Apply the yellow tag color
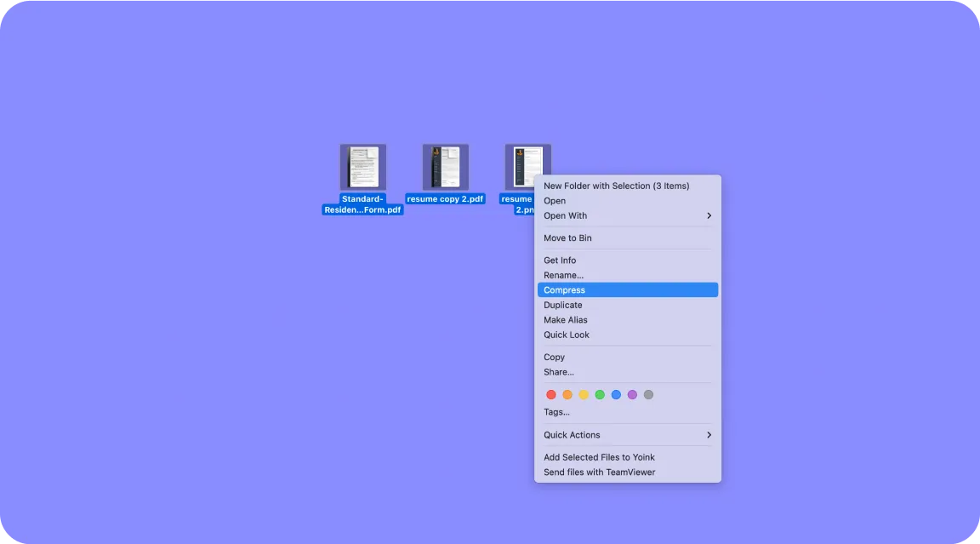The image size is (980, 544). [584, 394]
